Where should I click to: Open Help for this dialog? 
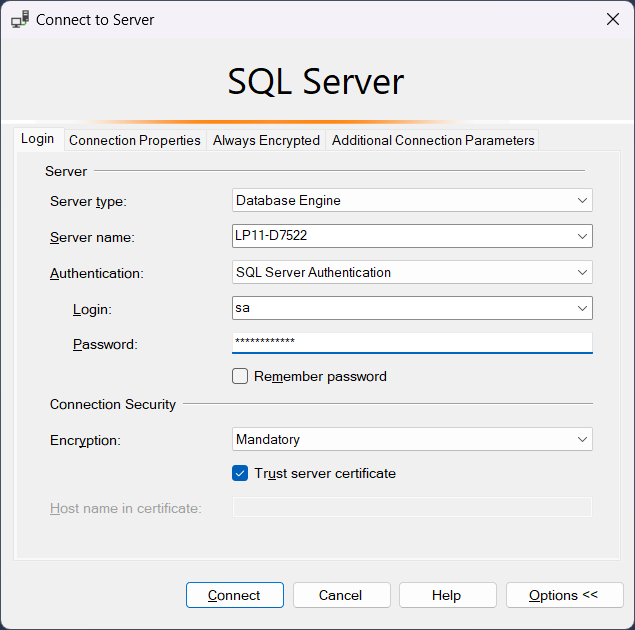tap(447, 596)
